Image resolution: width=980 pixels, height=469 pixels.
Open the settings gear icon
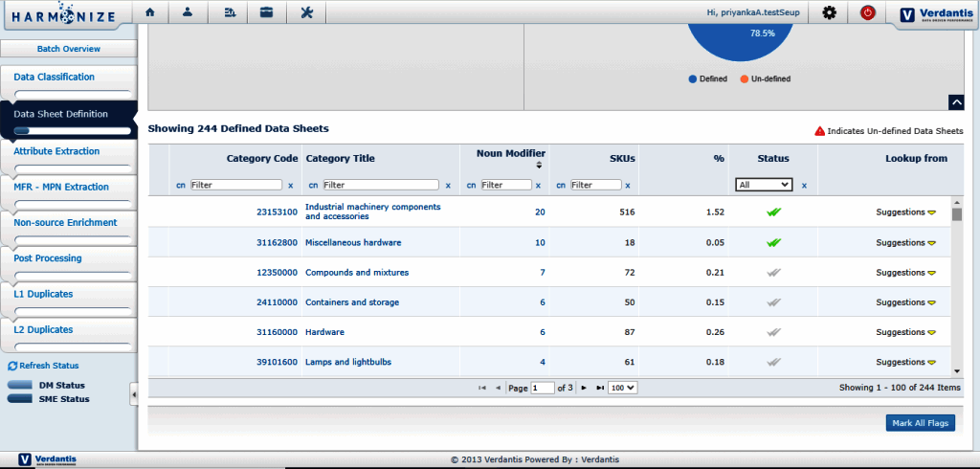tap(829, 12)
